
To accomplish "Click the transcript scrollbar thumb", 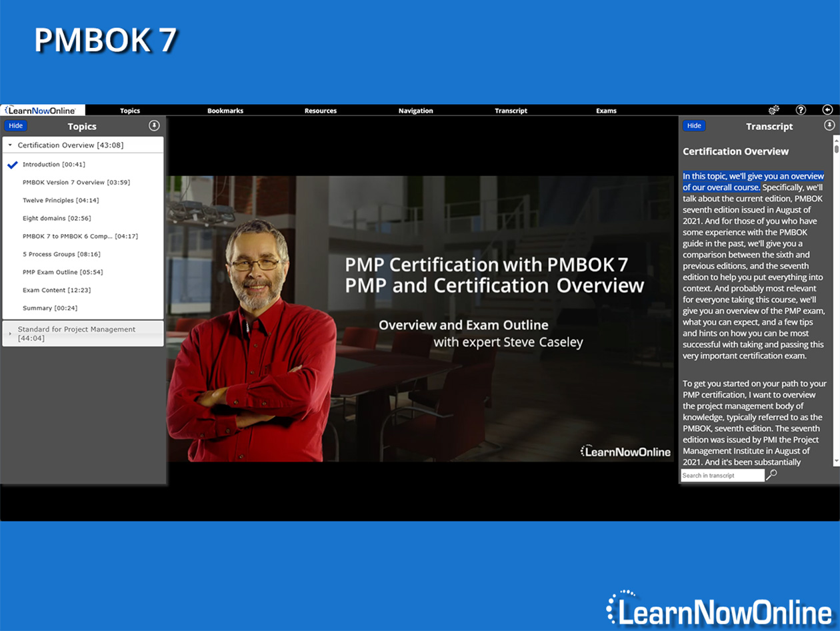I will coord(837,149).
